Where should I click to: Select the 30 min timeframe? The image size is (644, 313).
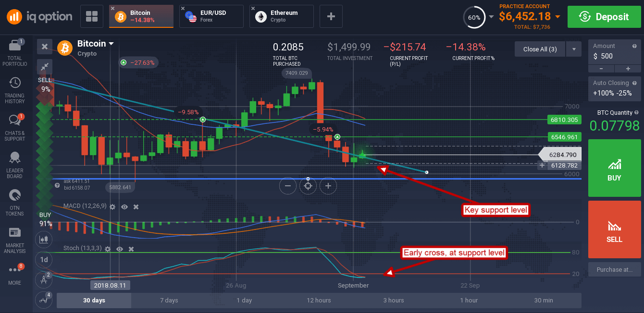pyautogui.click(x=544, y=301)
